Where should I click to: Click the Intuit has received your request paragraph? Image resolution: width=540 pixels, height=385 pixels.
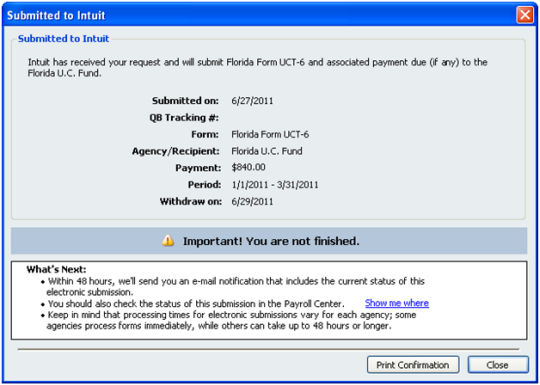[257, 67]
